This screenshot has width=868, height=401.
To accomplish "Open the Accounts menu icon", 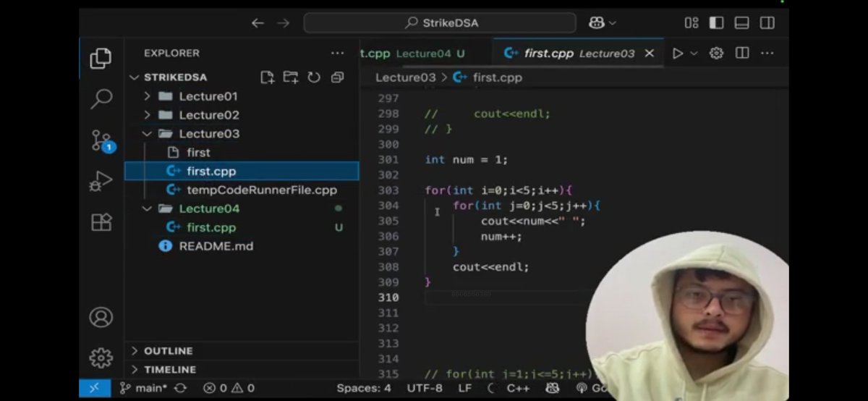I will [101, 317].
